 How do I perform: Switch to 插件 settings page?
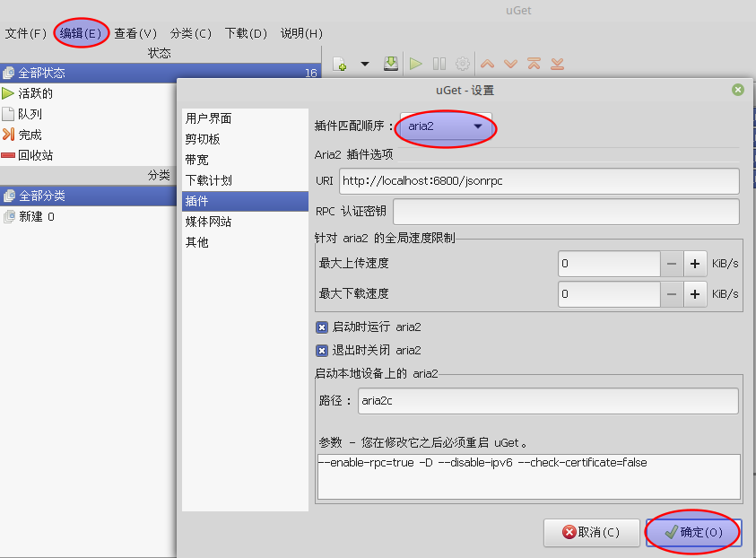point(245,201)
